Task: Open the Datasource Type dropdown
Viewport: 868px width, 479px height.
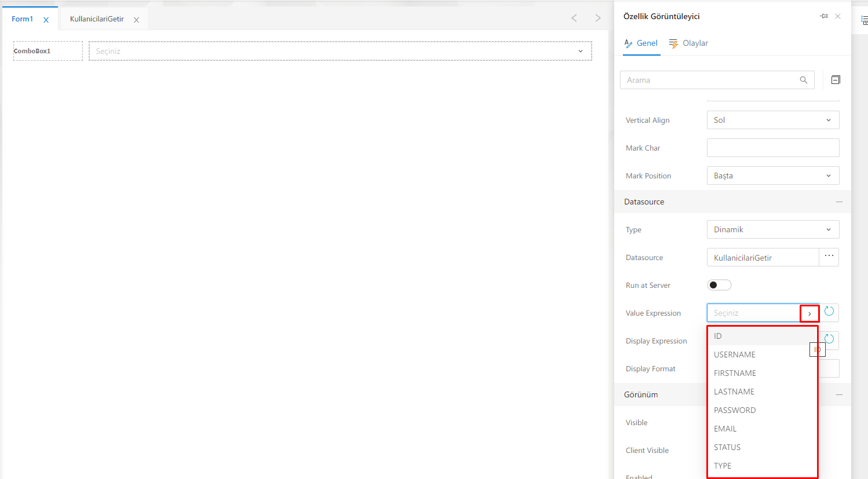Action: tap(772, 229)
